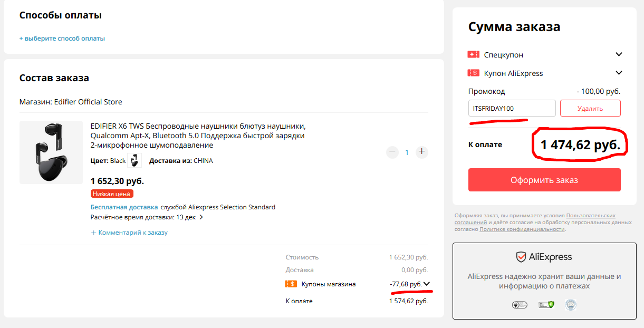644x328 pixels.
Task: Open the EDIFIER X6 TWS product title
Action: coord(198,136)
